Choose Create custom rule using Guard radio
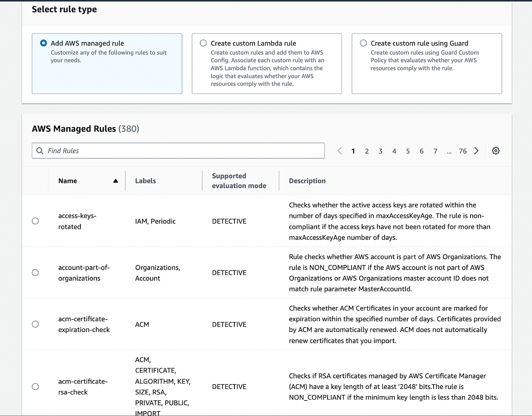Image resolution: width=532 pixels, height=416 pixels. pyautogui.click(x=363, y=43)
